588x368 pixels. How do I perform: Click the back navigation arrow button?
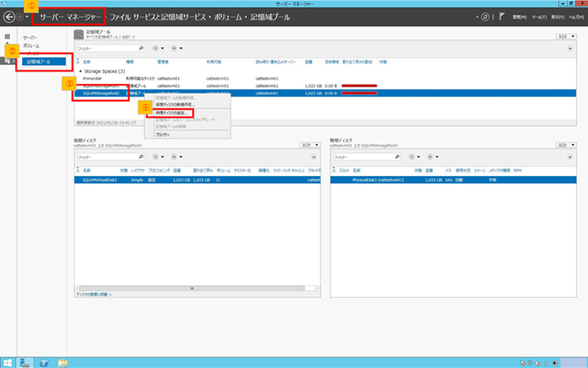[x=9, y=16]
